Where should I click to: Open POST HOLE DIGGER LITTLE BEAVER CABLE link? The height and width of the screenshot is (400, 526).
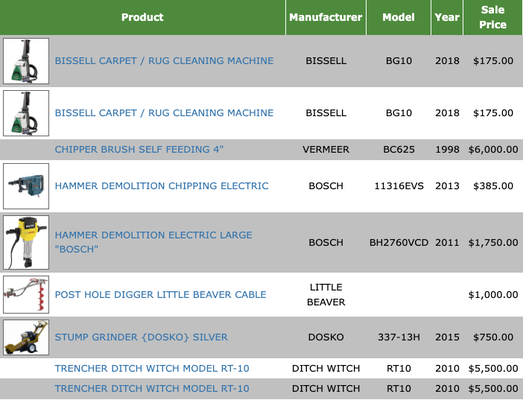tap(160, 295)
